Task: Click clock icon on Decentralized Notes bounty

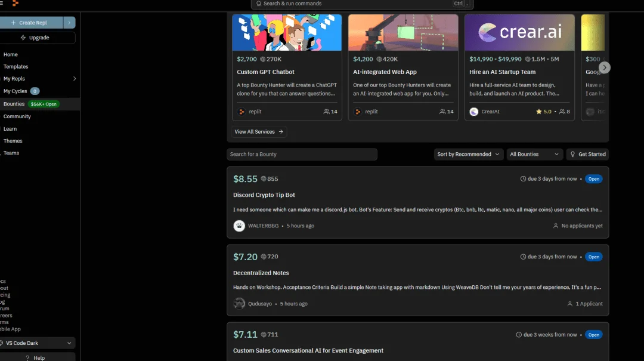Action: click(x=523, y=257)
